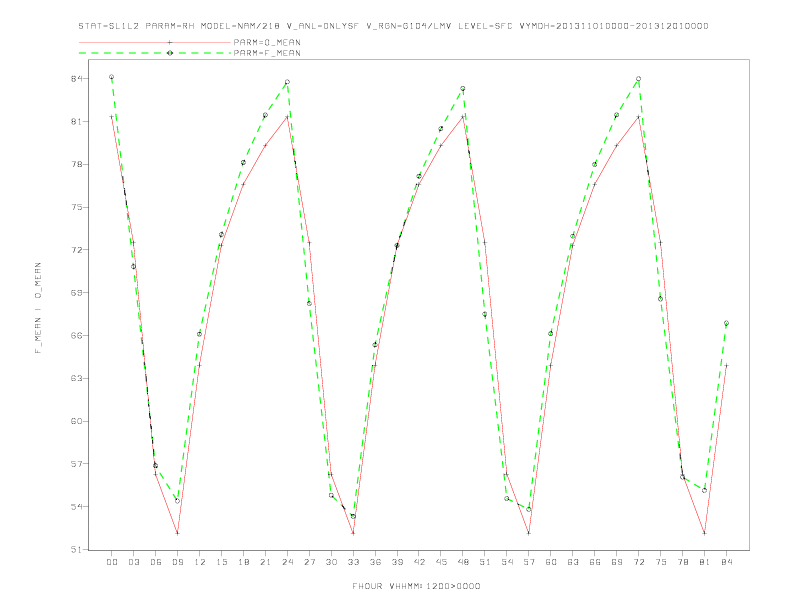Click the chart title line starting STAT=SL1L2
The image size is (792, 612).
[393, 26]
